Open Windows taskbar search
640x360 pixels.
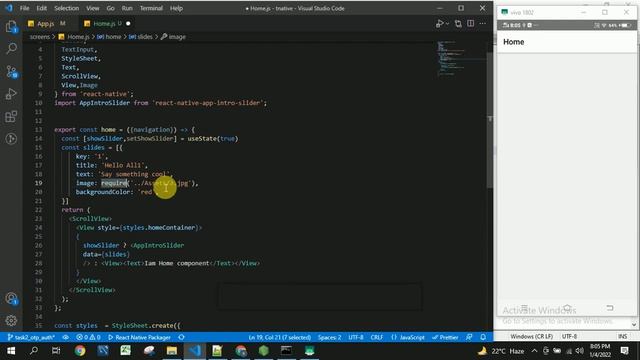coord(34,351)
